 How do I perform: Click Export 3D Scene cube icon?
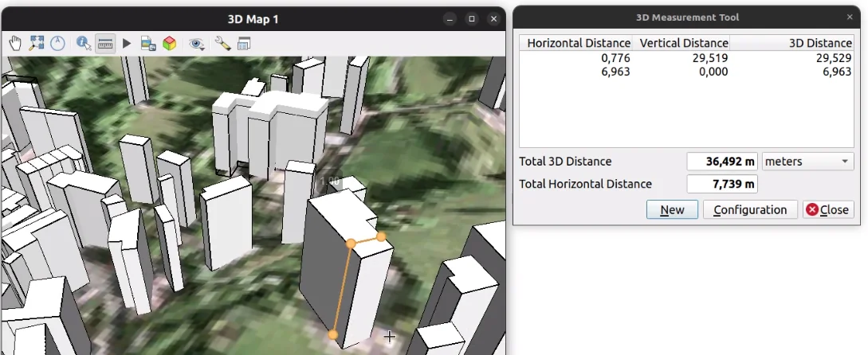click(170, 44)
